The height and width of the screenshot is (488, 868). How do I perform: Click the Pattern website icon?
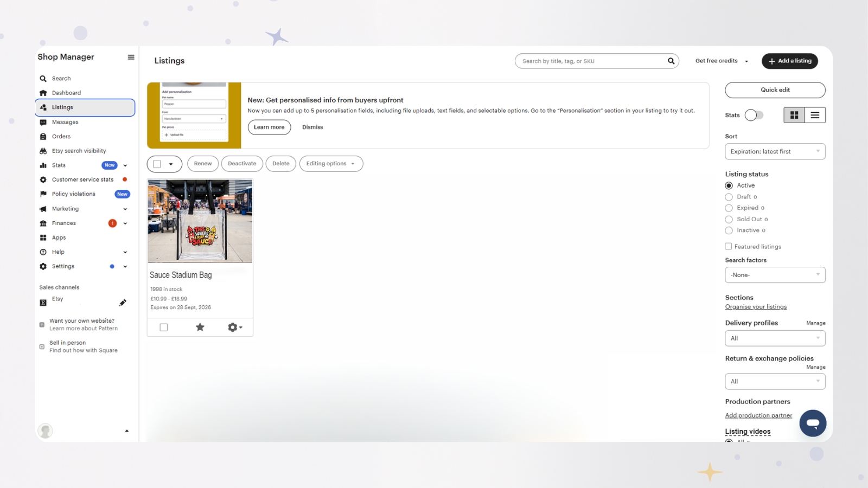(42, 325)
